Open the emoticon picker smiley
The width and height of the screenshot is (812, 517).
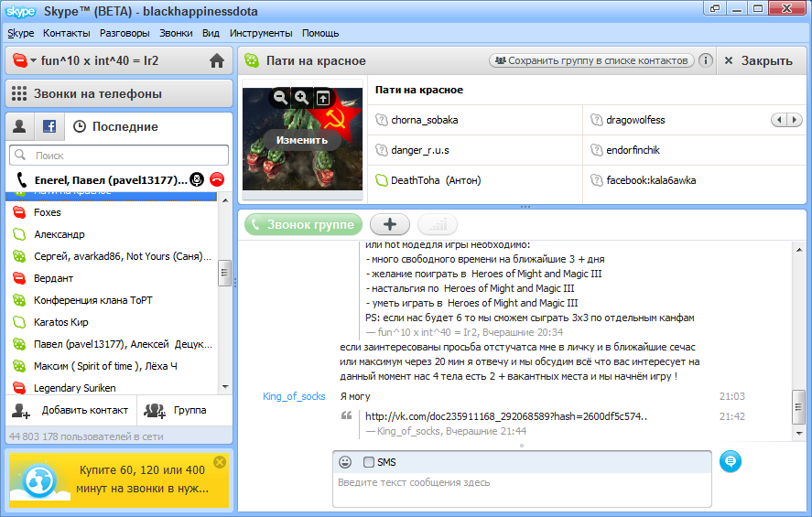[345, 462]
